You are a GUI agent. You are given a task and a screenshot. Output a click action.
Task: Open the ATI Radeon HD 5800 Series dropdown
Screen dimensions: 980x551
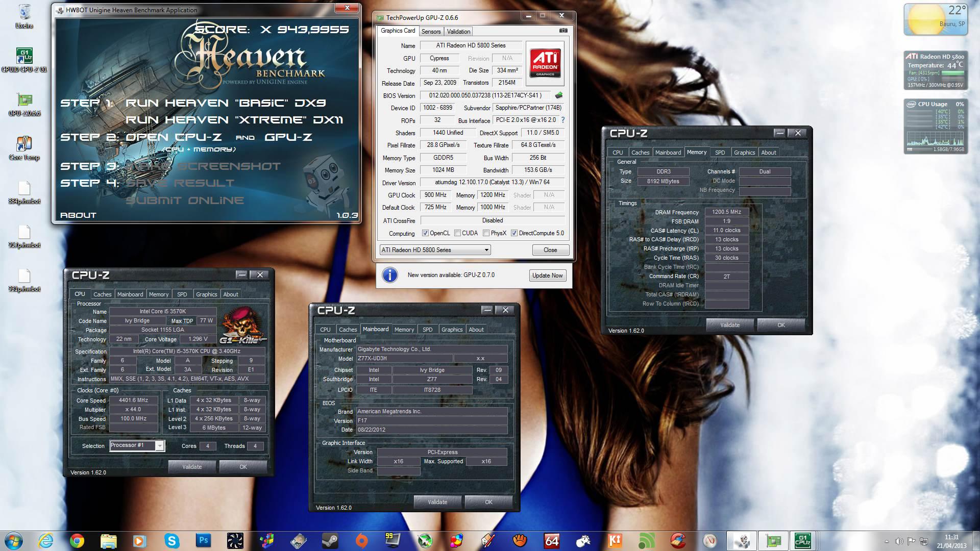point(435,250)
